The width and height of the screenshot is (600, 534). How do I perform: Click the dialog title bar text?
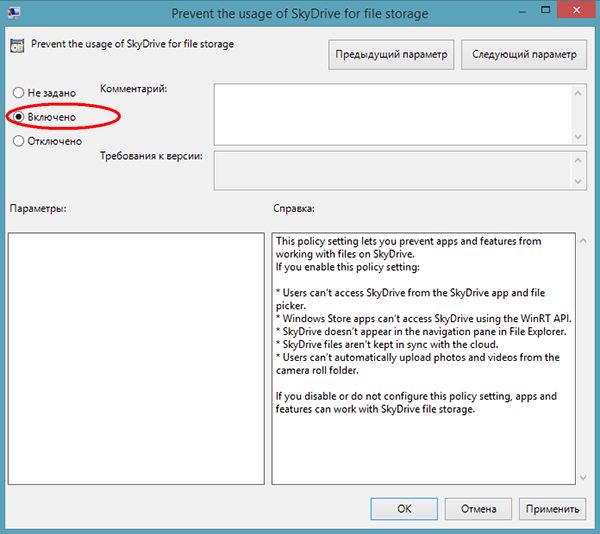(300, 13)
